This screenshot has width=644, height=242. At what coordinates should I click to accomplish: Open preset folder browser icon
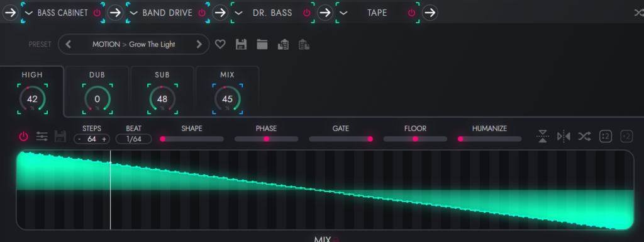[262, 44]
